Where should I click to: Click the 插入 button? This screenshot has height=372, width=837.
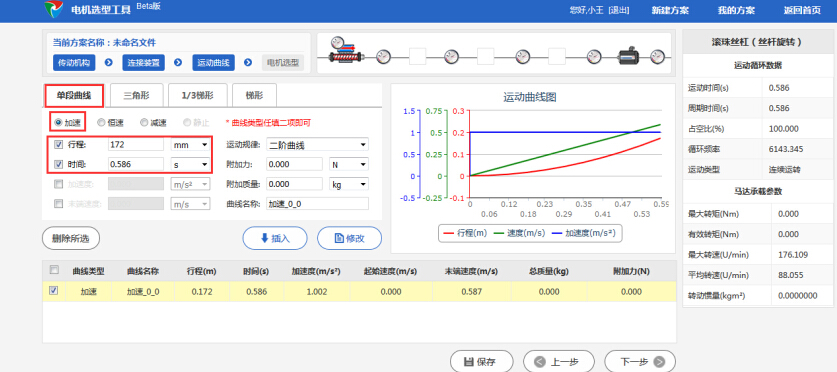pos(275,238)
